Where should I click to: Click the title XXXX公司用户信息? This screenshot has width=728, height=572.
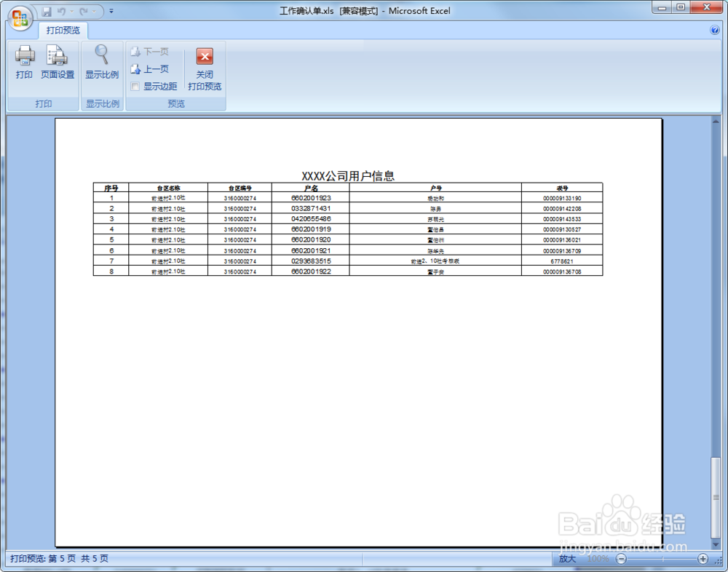[x=348, y=176]
